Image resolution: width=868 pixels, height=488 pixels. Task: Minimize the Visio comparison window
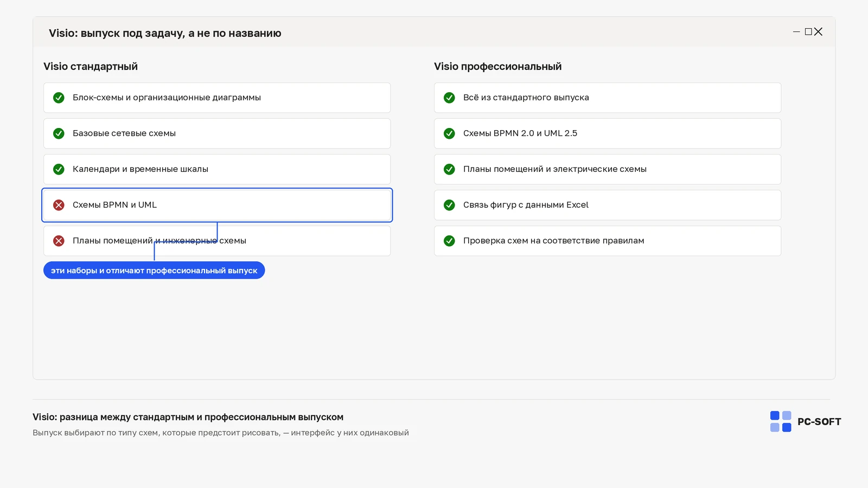796,32
